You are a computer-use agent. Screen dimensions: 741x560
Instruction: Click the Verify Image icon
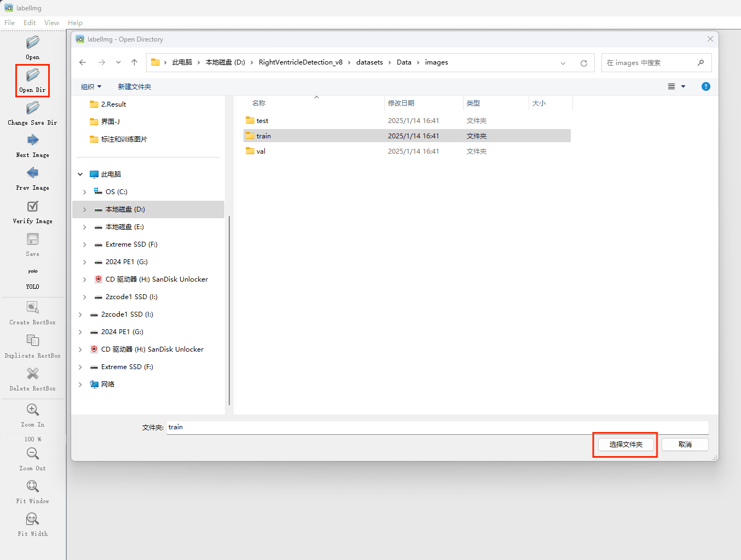coord(33,207)
